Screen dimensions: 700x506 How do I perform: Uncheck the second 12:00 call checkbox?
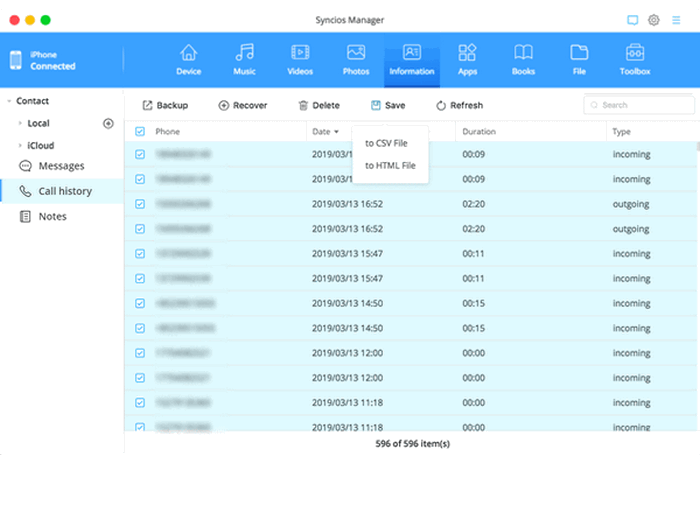click(x=140, y=378)
